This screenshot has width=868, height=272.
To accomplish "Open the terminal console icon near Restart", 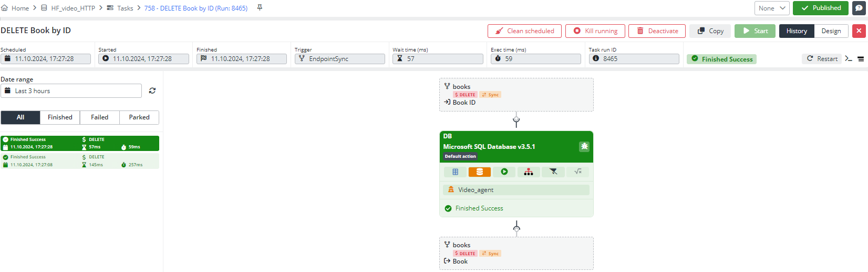I will (x=849, y=59).
